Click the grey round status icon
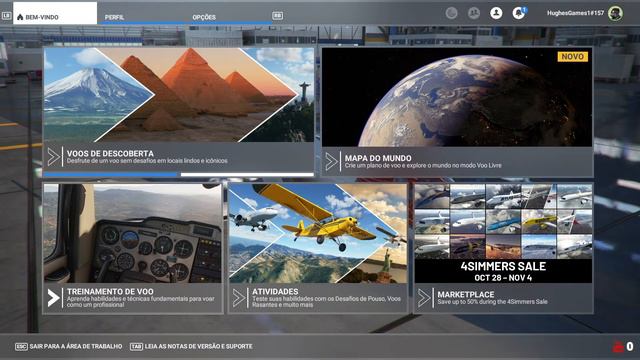Viewport: 640px width, 360px height. [x=451, y=13]
